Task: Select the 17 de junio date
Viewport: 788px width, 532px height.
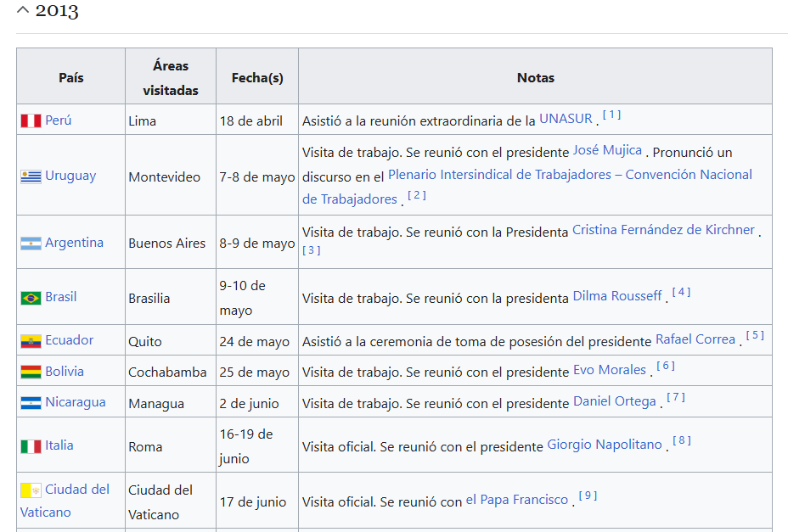Action: tap(253, 502)
